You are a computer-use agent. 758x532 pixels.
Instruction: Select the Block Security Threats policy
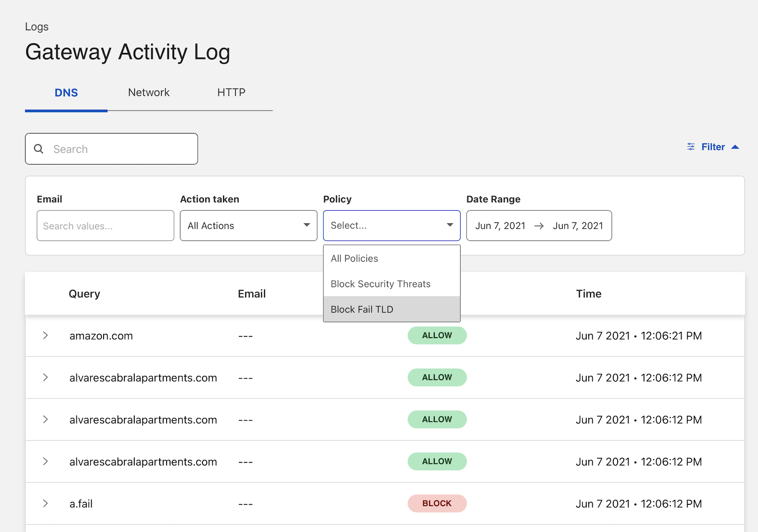pos(380,284)
